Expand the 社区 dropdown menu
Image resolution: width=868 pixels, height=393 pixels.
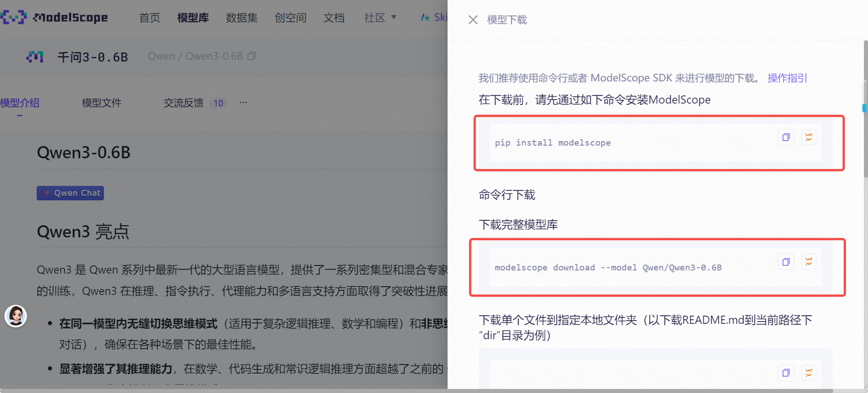380,18
